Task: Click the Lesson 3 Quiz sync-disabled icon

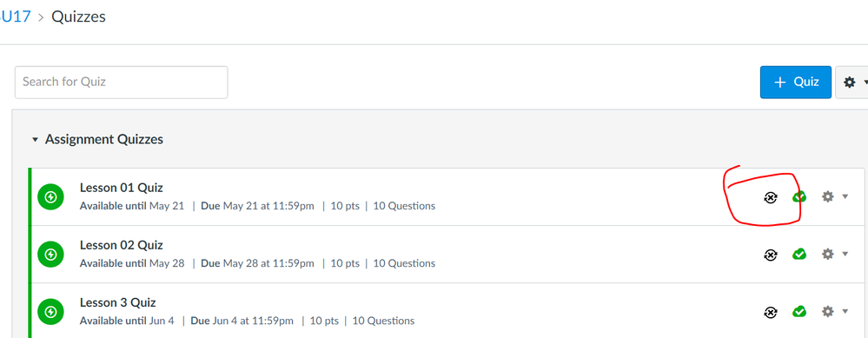Action: click(770, 312)
